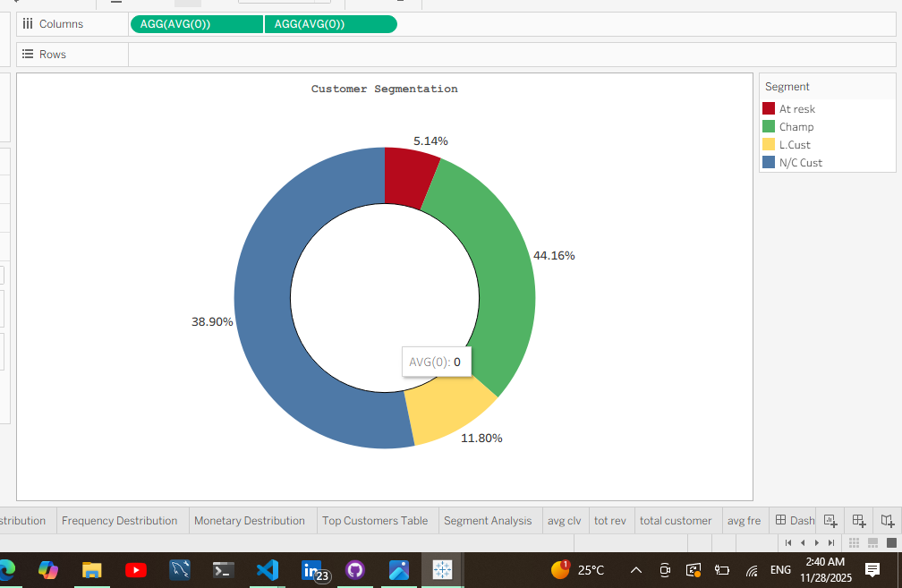Switch to the filmstrip view
902x588 pixels.
pos(872,543)
